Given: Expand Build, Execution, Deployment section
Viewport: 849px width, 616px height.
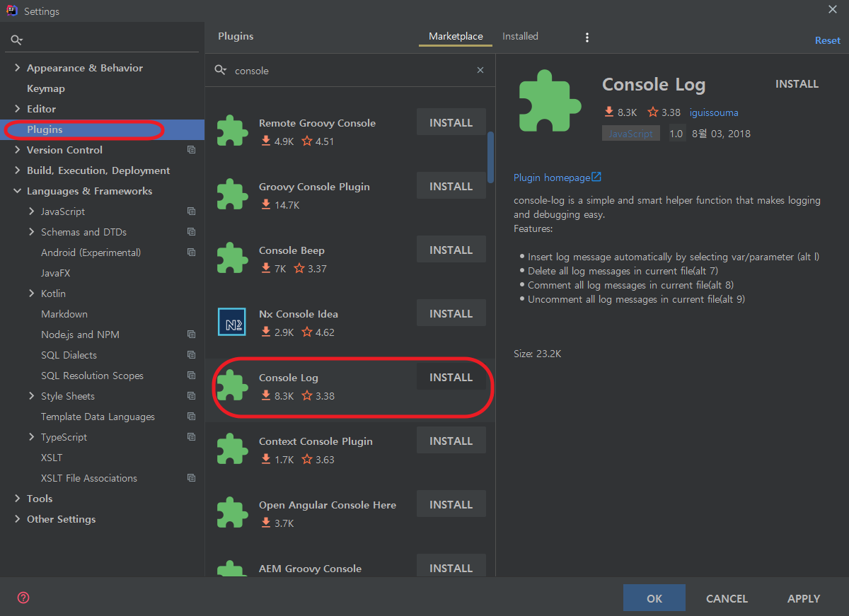Looking at the screenshot, I should coord(17,170).
